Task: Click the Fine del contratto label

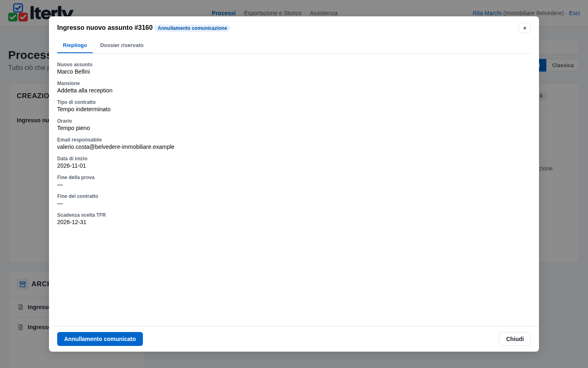Action: [78, 196]
